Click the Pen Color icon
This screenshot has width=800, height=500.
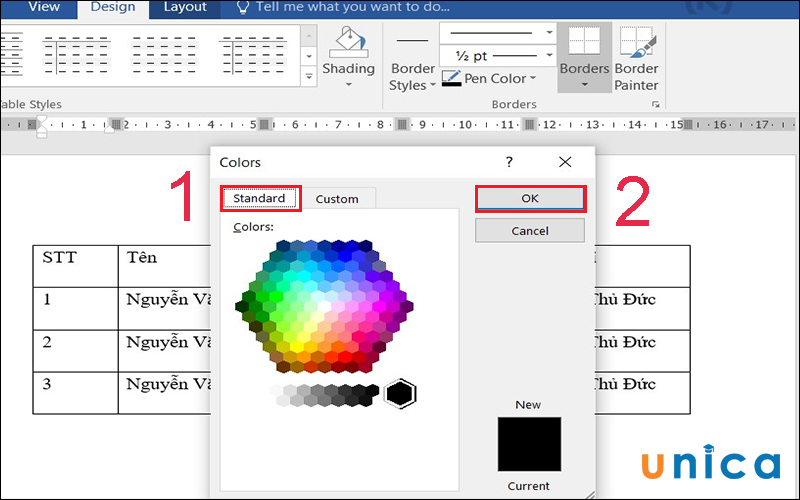tap(451, 78)
